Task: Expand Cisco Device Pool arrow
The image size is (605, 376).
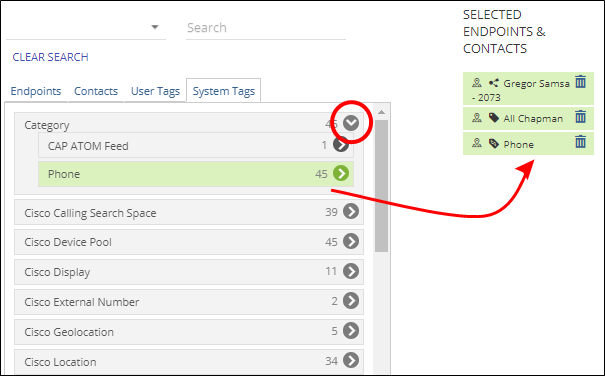Action: (x=351, y=241)
